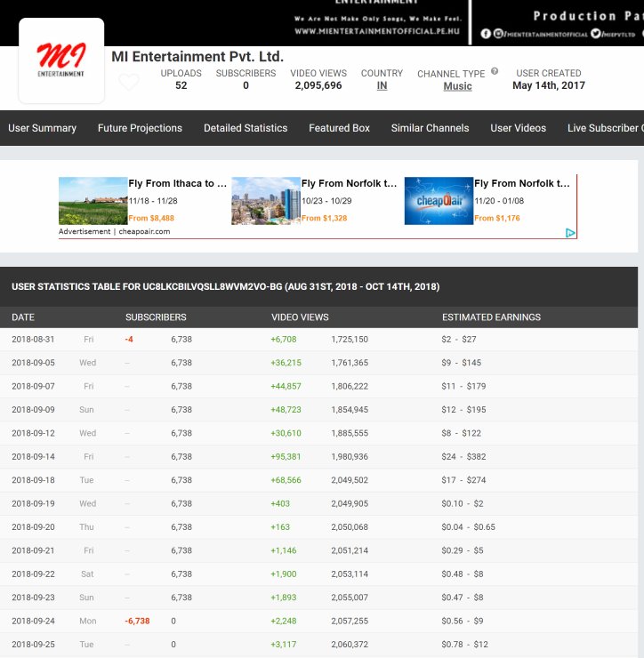
Task: Click the IN country link
Action: [x=382, y=85]
